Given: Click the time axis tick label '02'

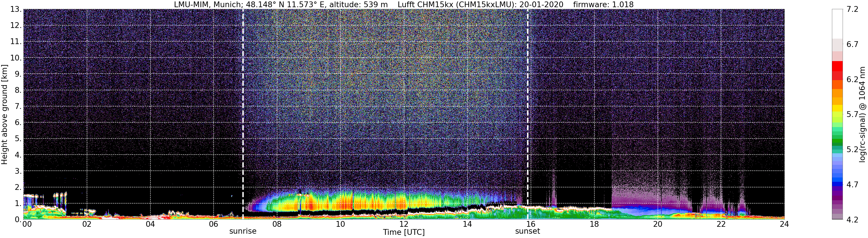Looking at the screenshot, I should coord(87,224).
